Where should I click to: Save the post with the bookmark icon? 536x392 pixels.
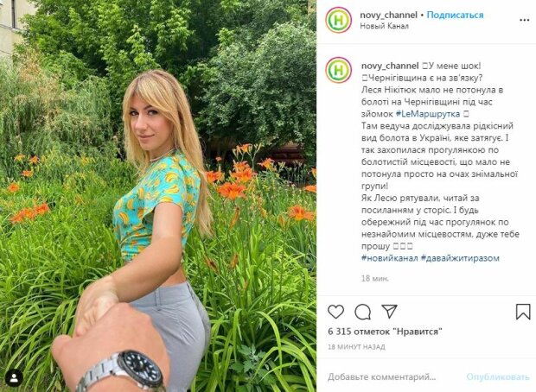point(523,312)
